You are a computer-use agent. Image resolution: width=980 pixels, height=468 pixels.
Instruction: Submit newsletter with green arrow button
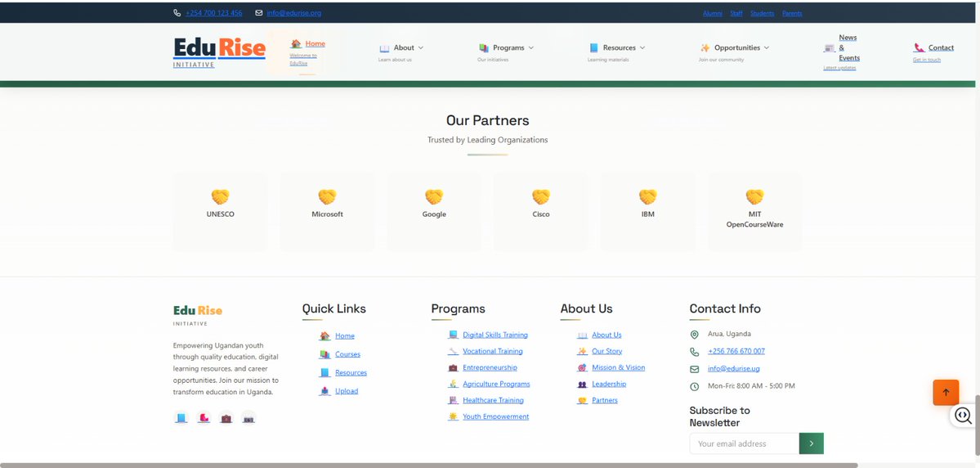point(812,443)
